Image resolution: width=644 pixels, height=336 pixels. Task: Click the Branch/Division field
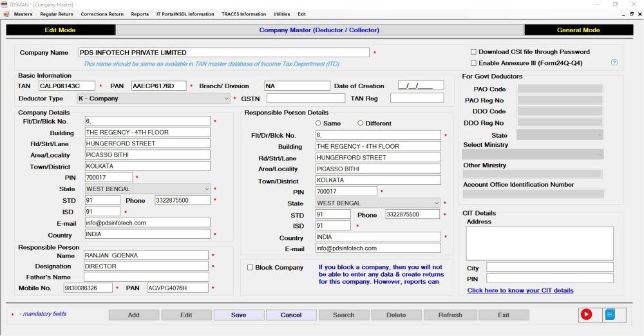point(297,86)
